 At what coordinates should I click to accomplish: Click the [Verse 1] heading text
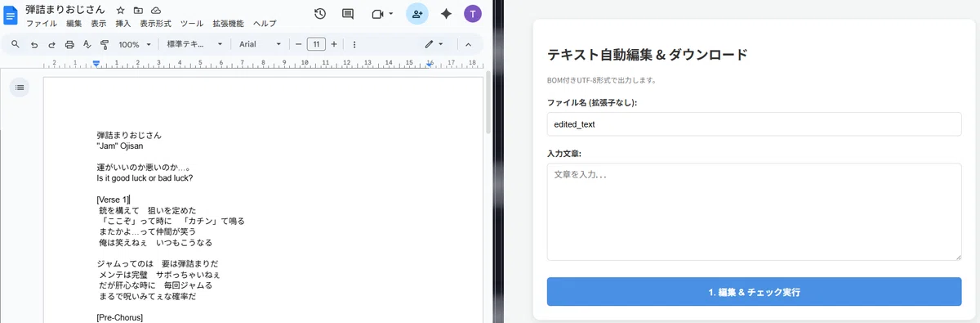tap(113, 200)
